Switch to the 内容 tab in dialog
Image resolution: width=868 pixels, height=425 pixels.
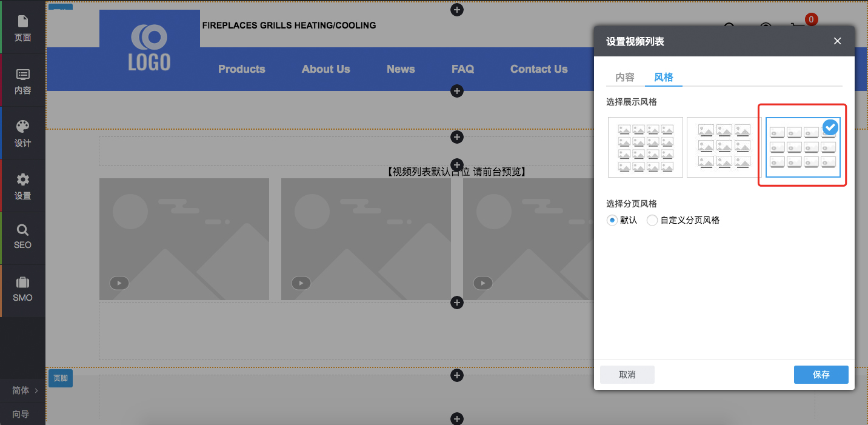pyautogui.click(x=625, y=78)
